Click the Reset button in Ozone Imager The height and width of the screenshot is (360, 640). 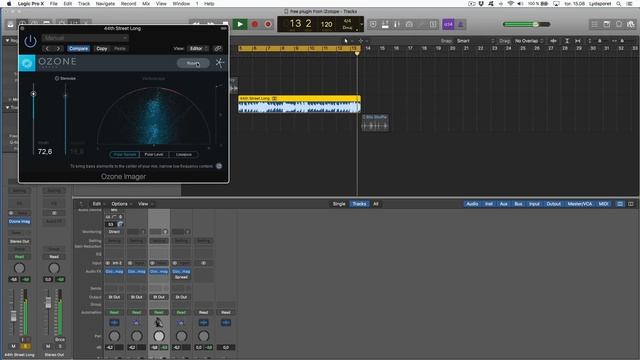click(193, 63)
